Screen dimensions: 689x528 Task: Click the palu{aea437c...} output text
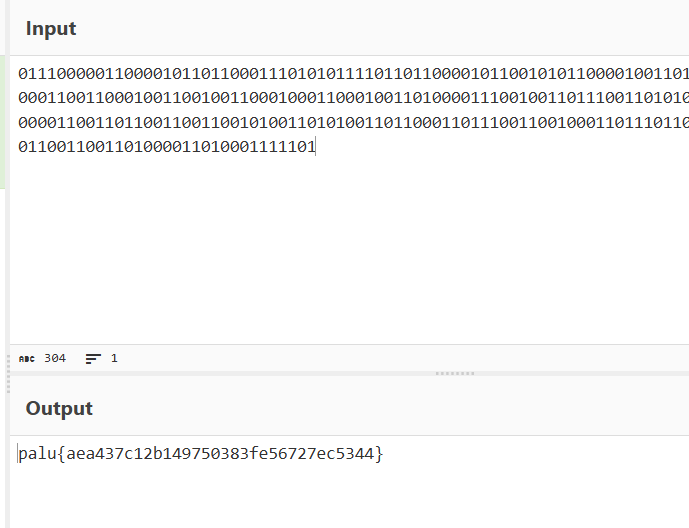[200, 454]
